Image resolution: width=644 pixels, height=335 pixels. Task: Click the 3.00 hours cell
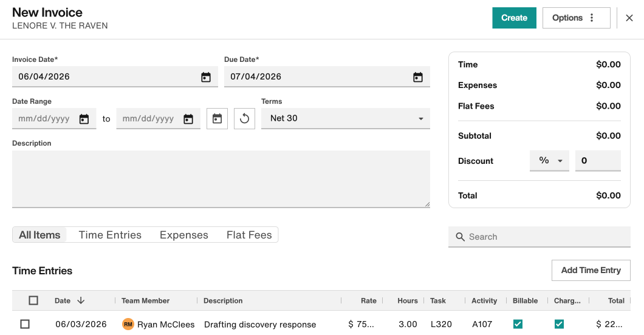pyautogui.click(x=408, y=324)
